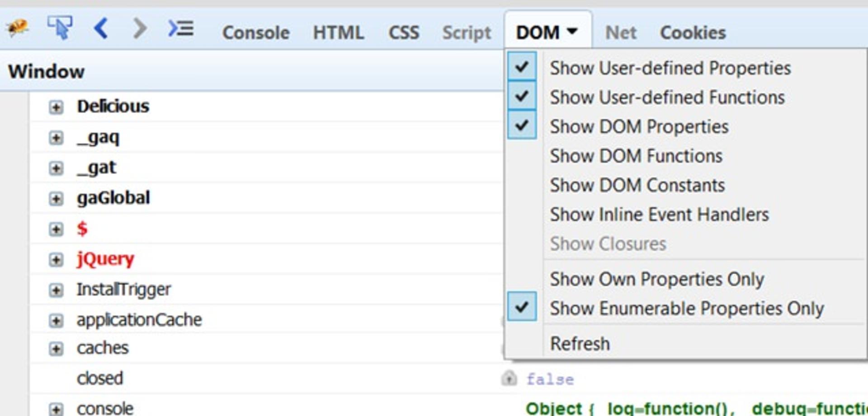Expand the jQuery object node
Image resolution: width=868 pixels, height=416 pixels.
pos(56,260)
